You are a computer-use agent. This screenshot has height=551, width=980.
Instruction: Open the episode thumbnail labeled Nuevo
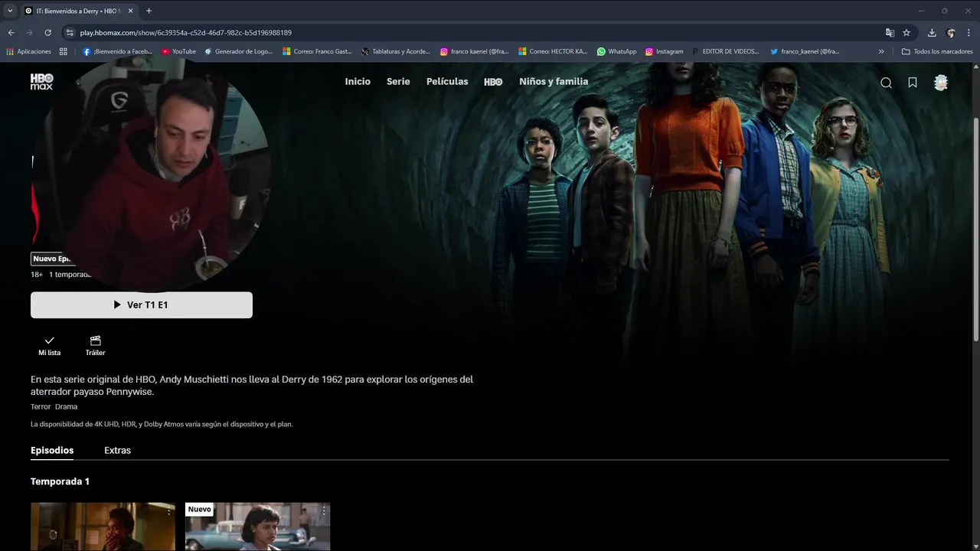pyautogui.click(x=257, y=527)
